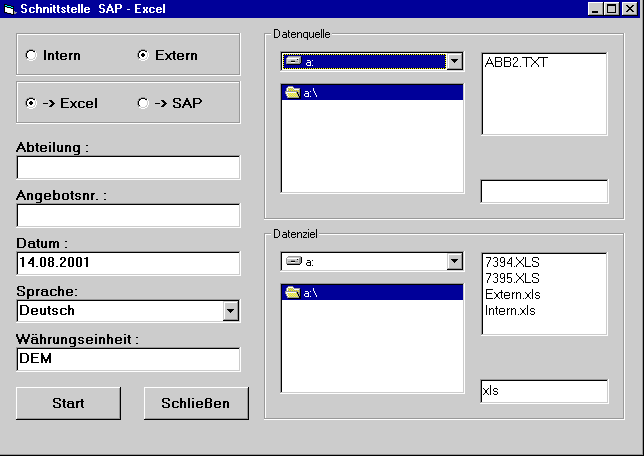Click the Angebotsnr. input field
The height and width of the screenshot is (456, 644).
(128, 215)
